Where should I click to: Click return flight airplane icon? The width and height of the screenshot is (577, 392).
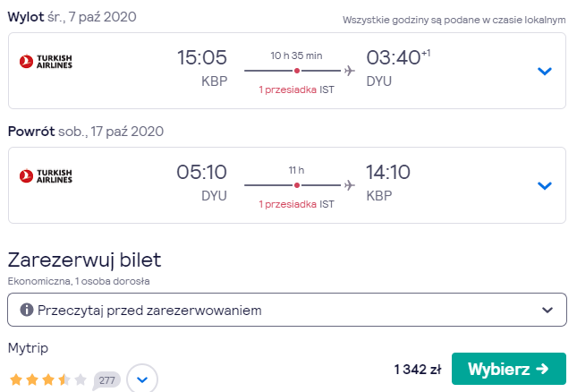click(x=349, y=184)
